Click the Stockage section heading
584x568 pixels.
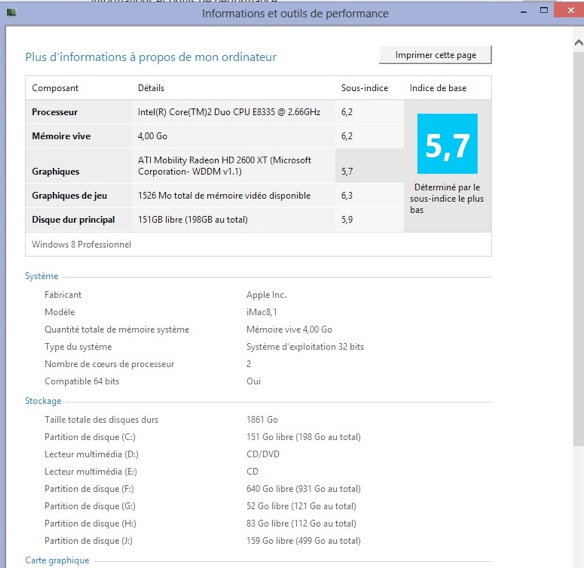pyautogui.click(x=43, y=401)
